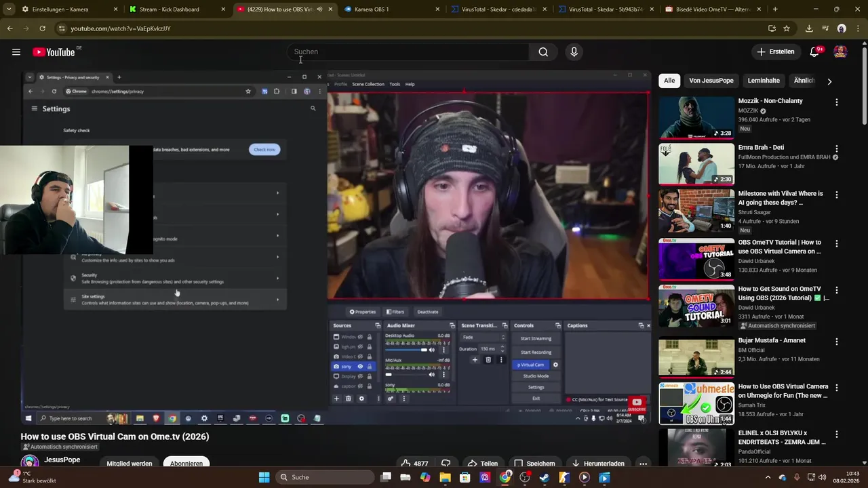
Task: Click the Windows taskbar Suche box
Action: click(x=323, y=477)
